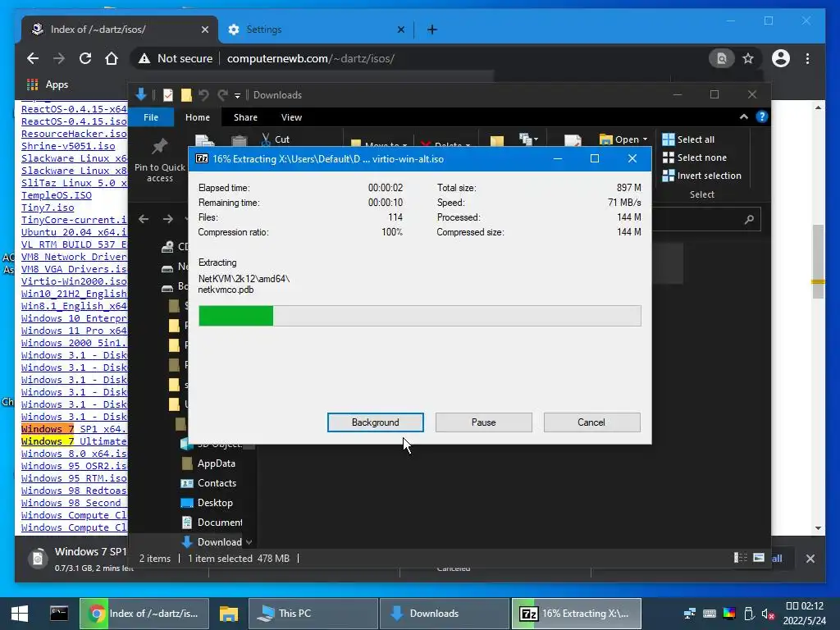The height and width of the screenshot is (630, 840).
Task: Select the Index of /~dartz/isos/ tab
Action: pos(120,30)
